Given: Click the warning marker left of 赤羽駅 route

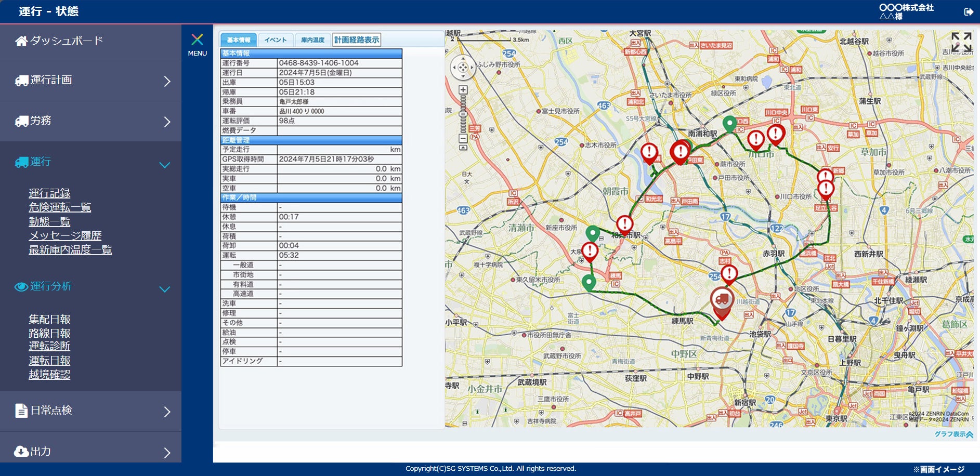Looking at the screenshot, I should [729, 274].
